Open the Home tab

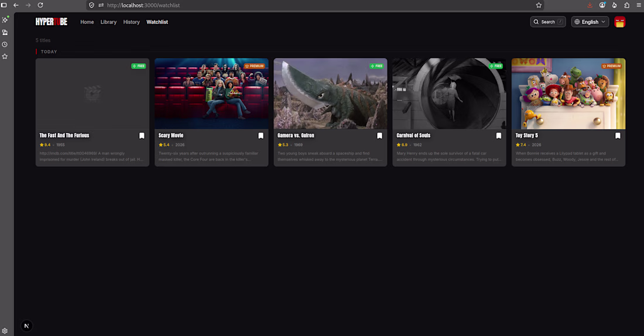click(x=87, y=22)
